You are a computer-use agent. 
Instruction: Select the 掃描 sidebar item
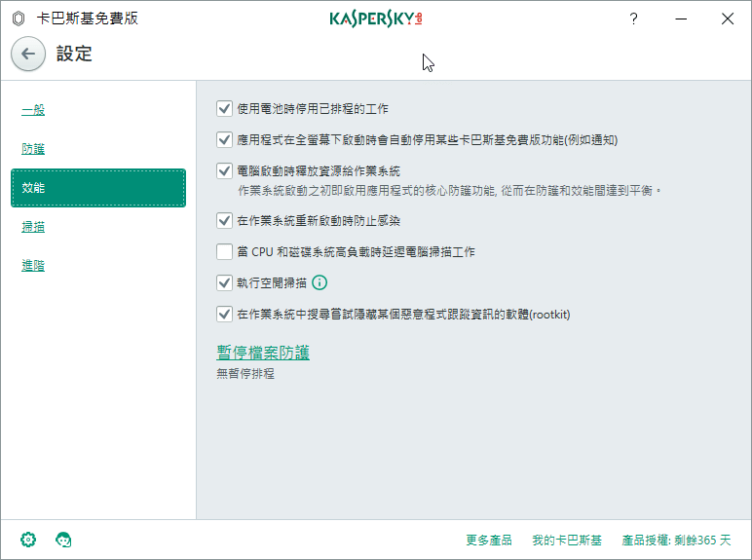pos(33,227)
